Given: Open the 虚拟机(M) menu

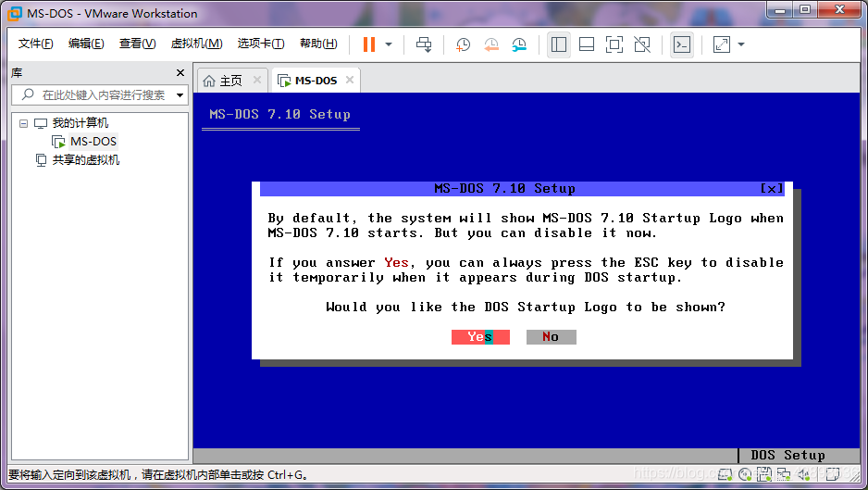Looking at the screenshot, I should [x=196, y=44].
